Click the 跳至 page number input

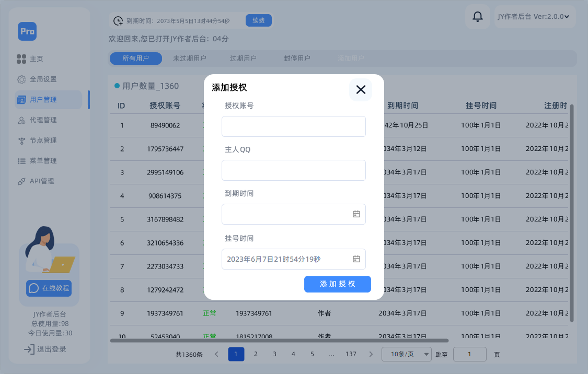point(469,354)
